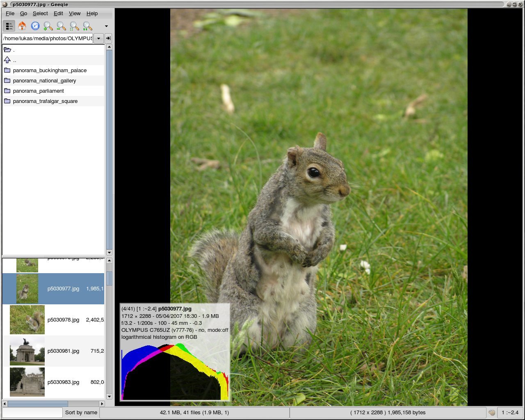Click the up-arrow icon next to '..'

click(x=7, y=60)
